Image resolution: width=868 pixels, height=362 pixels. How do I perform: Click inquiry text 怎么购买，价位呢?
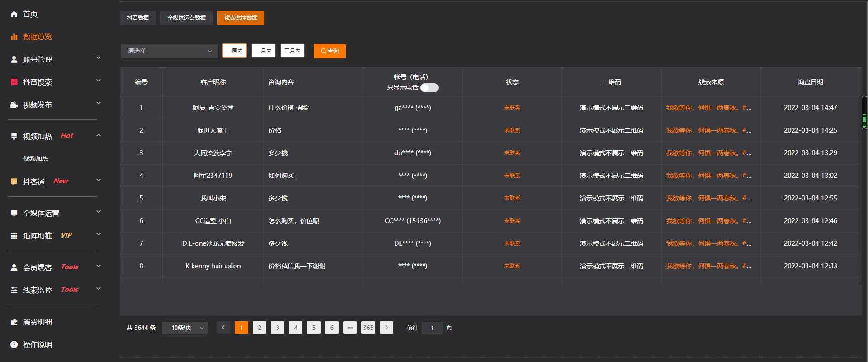(294, 221)
